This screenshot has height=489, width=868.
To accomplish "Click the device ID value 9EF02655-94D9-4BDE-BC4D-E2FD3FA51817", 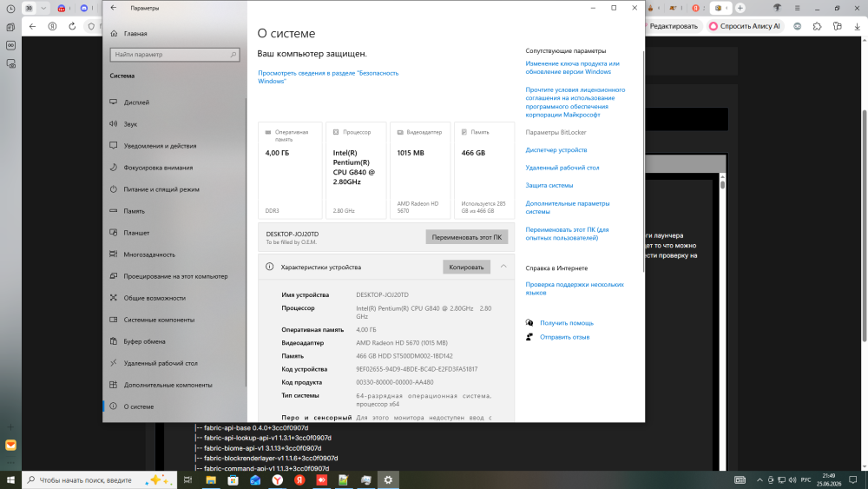I will point(417,369).
